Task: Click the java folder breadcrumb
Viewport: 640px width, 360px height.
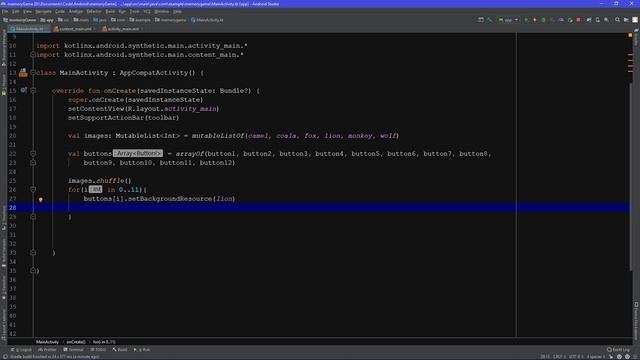Action: [100, 20]
